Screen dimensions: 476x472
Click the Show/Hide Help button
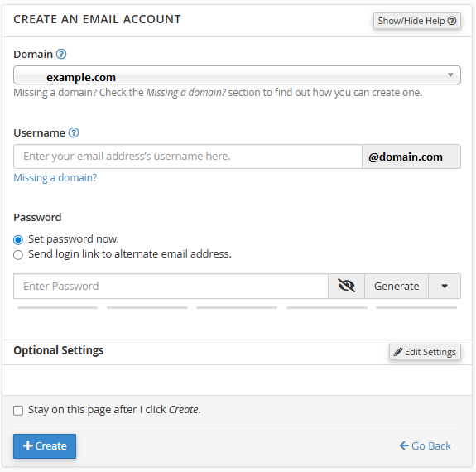pyautogui.click(x=417, y=21)
